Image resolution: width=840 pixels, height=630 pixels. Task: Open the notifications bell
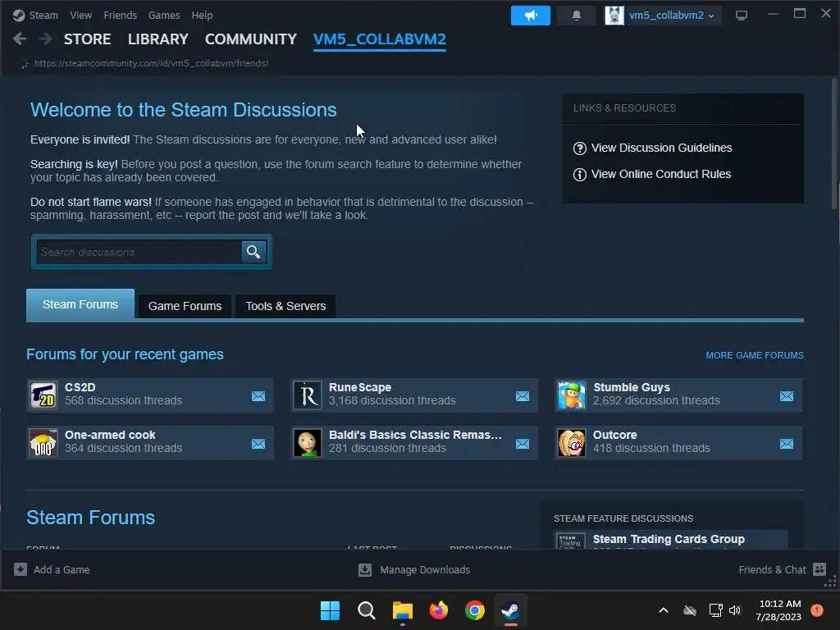click(577, 16)
